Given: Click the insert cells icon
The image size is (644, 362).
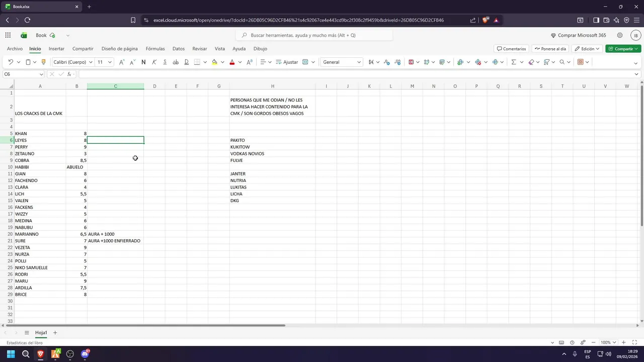Looking at the screenshot, I should tap(460, 62).
